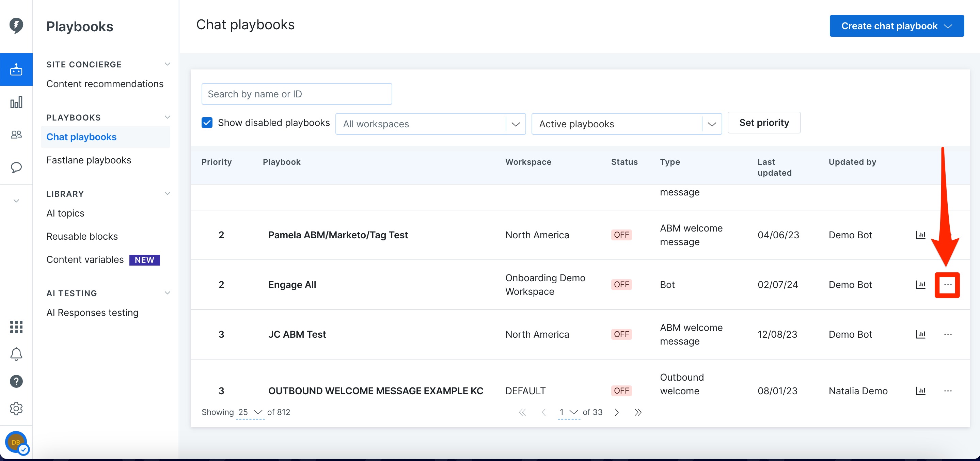This screenshot has height=461, width=980.
Task: Open the notifications bell icon
Action: click(x=16, y=354)
